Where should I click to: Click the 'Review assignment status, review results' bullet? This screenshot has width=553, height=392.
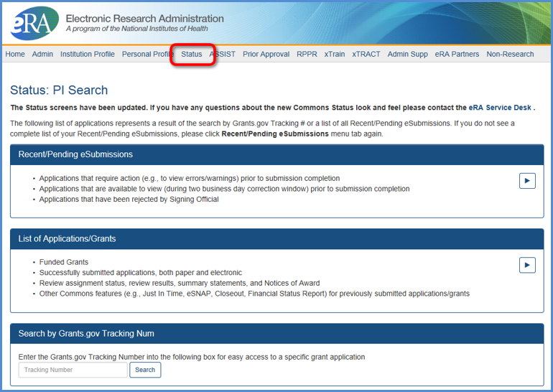pos(180,283)
